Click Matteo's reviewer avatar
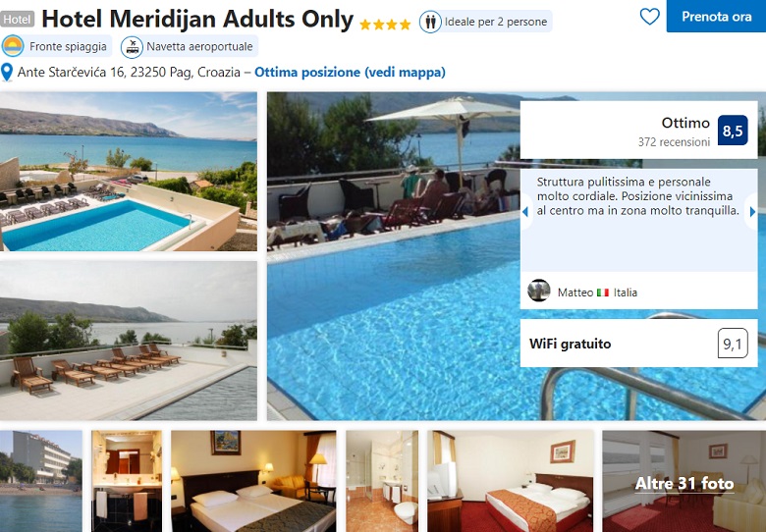Image resolution: width=766 pixels, height=532 pixels. pos(539,291)
